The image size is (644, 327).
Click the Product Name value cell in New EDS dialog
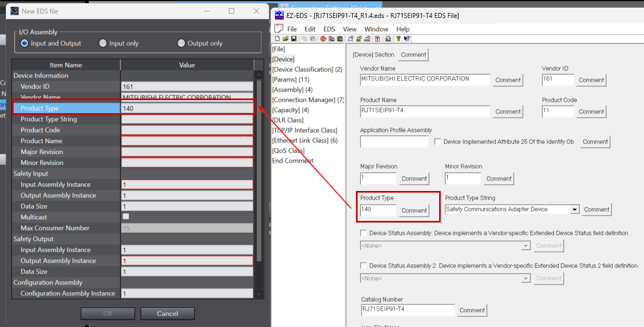pyautogui.click(x=187, y=141)
